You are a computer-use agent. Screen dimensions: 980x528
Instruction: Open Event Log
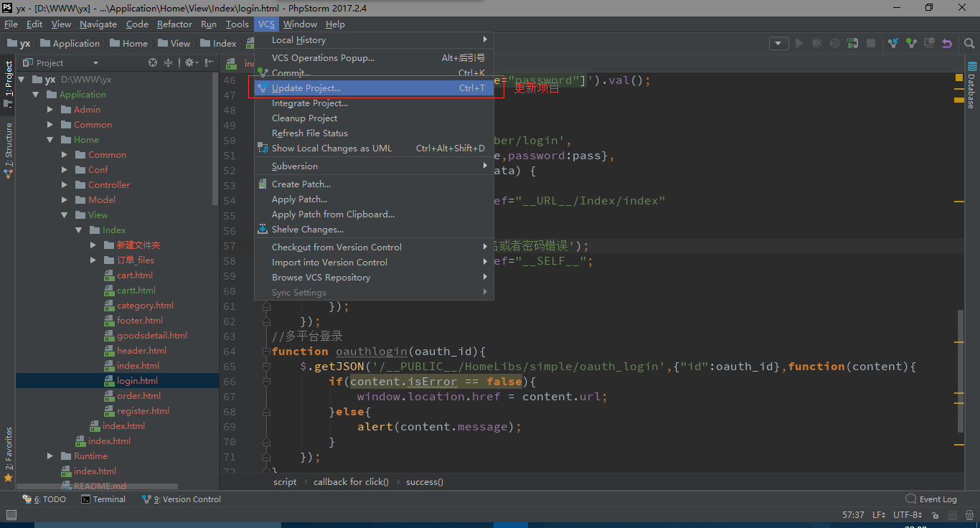tap(931, 499)
